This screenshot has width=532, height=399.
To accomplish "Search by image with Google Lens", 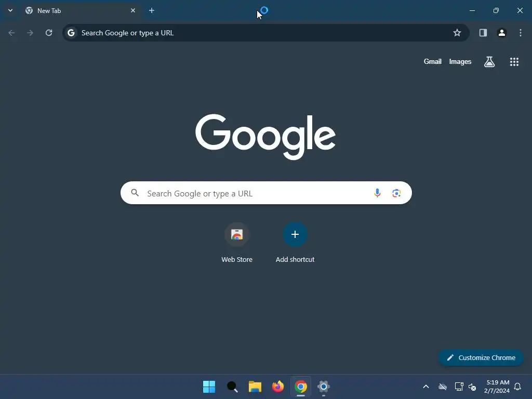I will [396, 193].
